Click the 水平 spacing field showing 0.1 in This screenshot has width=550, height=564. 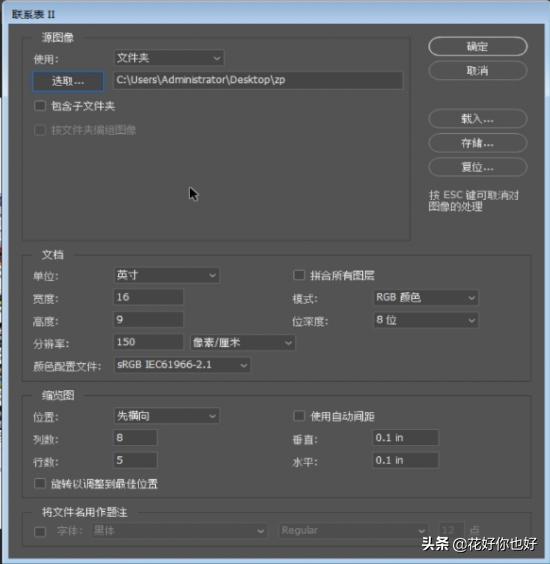point(406,460)
